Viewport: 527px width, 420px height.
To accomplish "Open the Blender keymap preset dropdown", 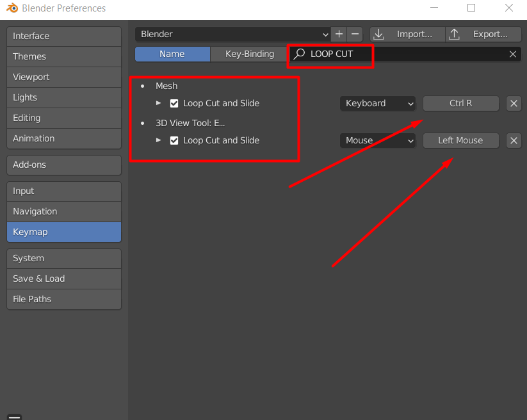I will (233, 35).
